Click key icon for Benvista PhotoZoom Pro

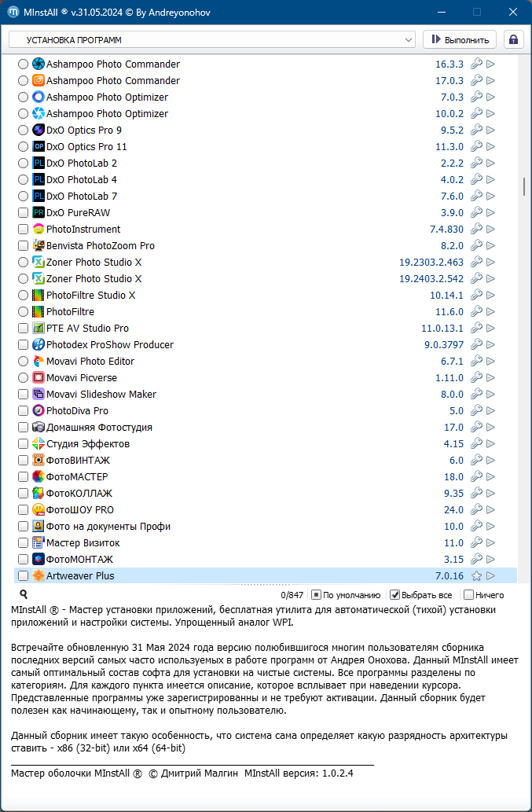tap(477, 245)
